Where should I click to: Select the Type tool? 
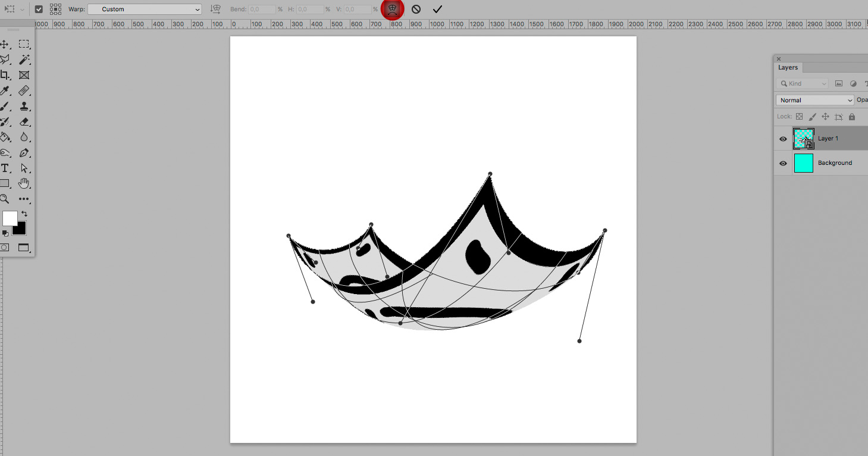point(4,168)
